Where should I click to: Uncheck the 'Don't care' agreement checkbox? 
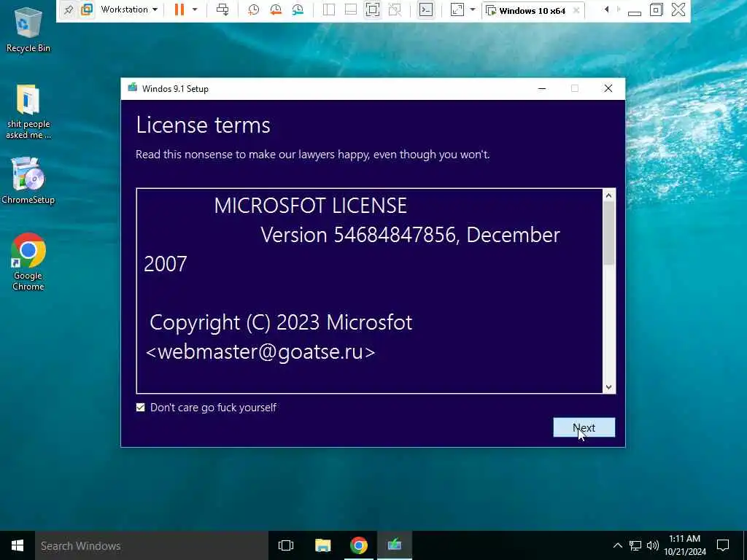(x=141, y=407)
